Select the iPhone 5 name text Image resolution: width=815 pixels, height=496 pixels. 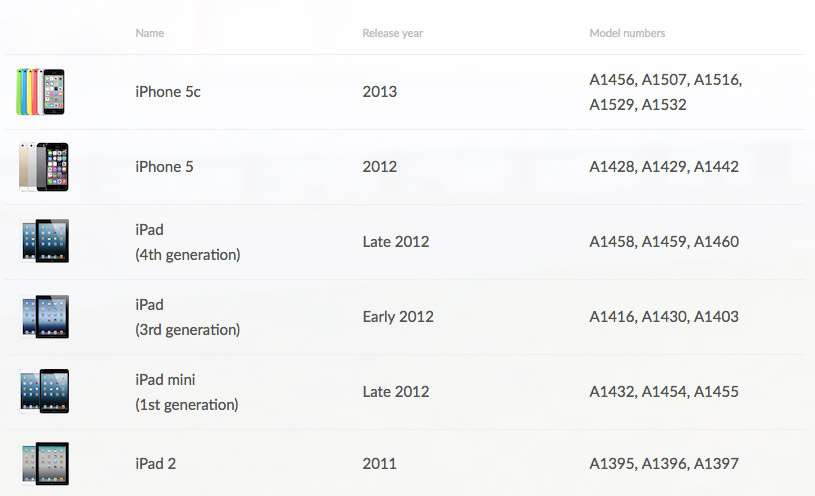point(164,166)
